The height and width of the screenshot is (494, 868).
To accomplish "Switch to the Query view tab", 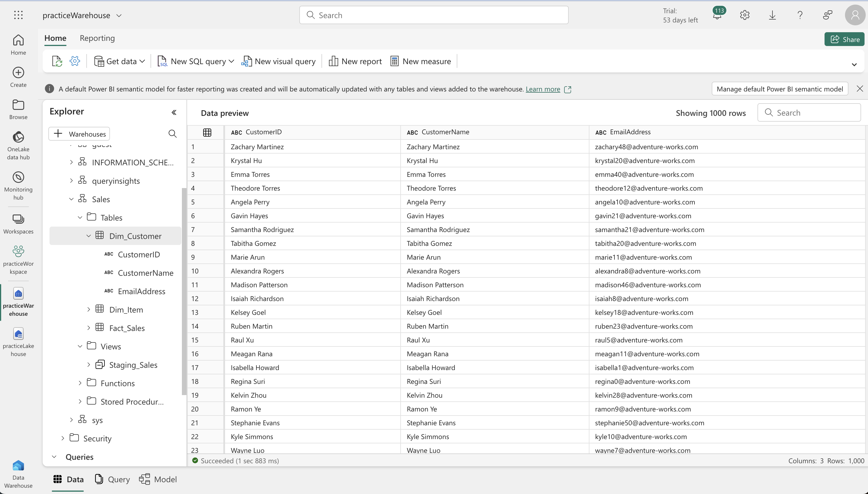I will [x=112, y=479].
